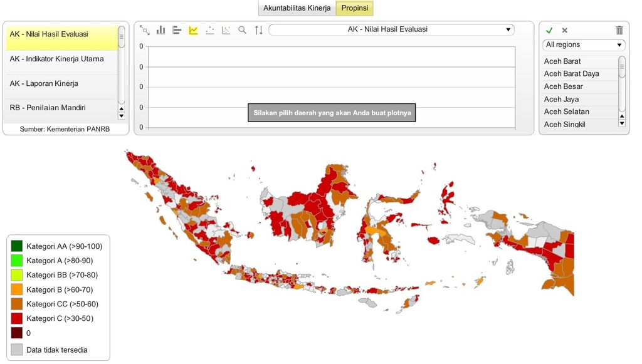The width and height of the screenshot is (642, 364).
Task: Click the trash bin icon in regions panel
Action: click(x=619, y=30)
